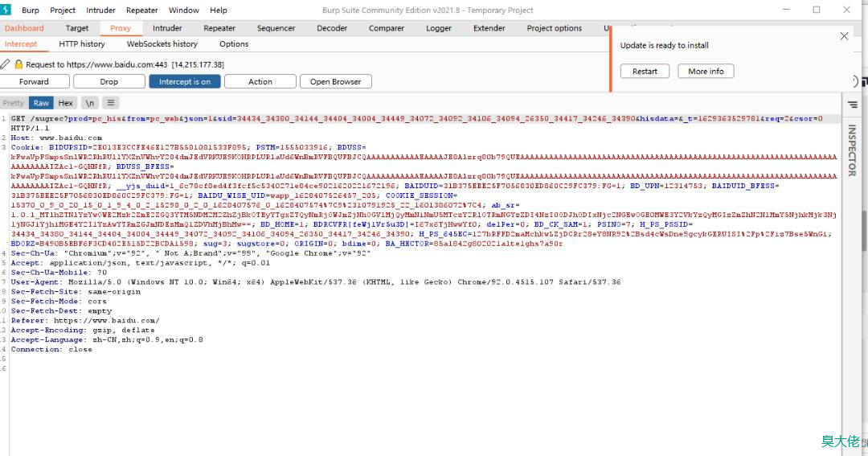Switch to the Logger tab
The width and height of the screenshot is (868, 456).
(x=439, y=28)
